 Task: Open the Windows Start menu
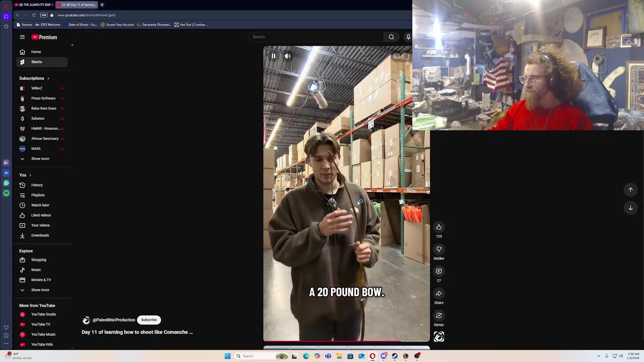(227, 356)
